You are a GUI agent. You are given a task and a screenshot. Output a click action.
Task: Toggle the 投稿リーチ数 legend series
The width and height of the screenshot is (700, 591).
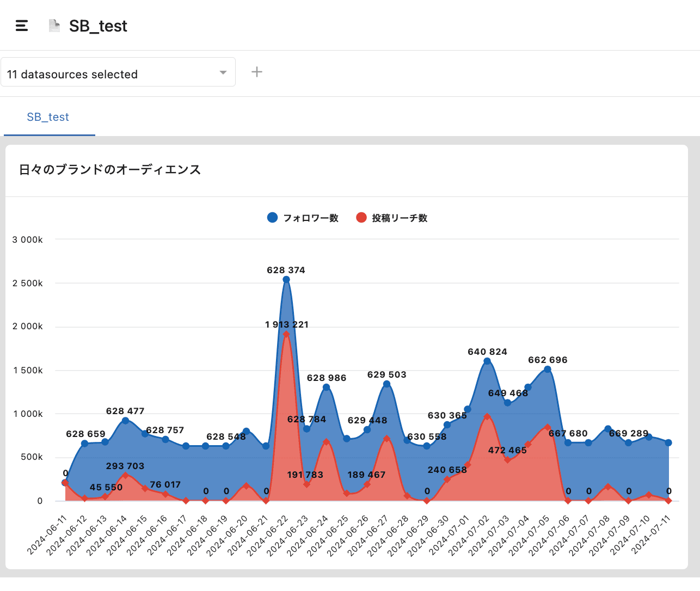[400, 218]
